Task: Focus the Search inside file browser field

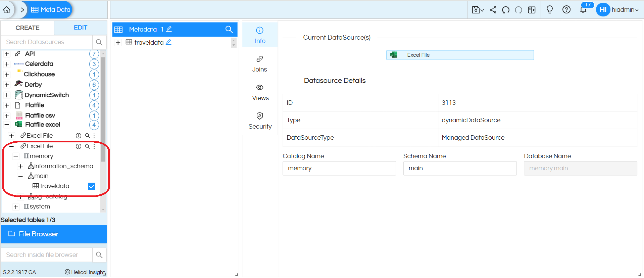Action: [47, 255]
